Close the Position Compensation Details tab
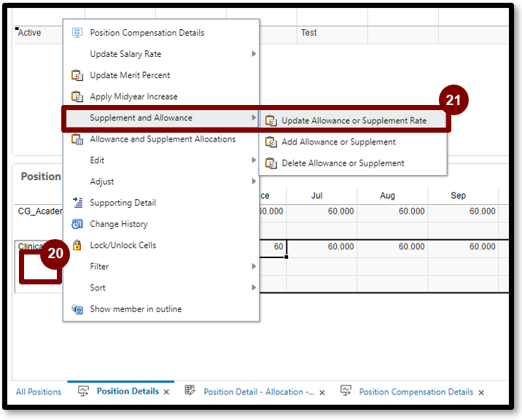 coord(481,392)
